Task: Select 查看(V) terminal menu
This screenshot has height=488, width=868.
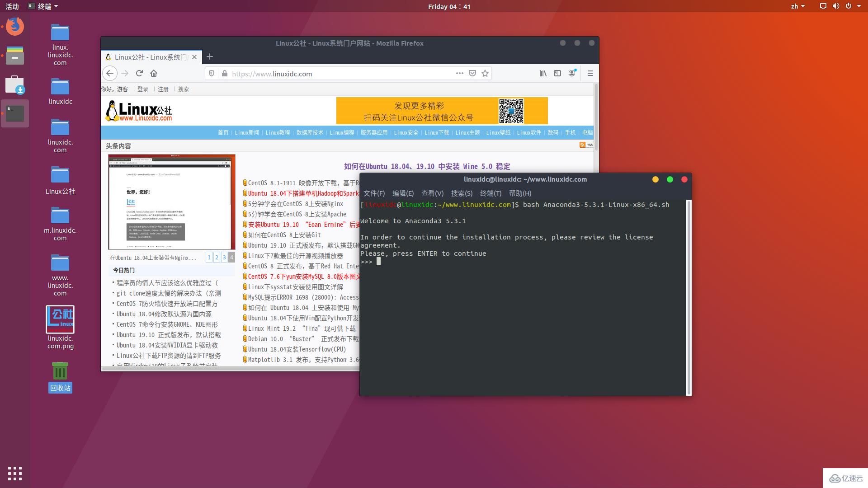Action: pos(431,193)
